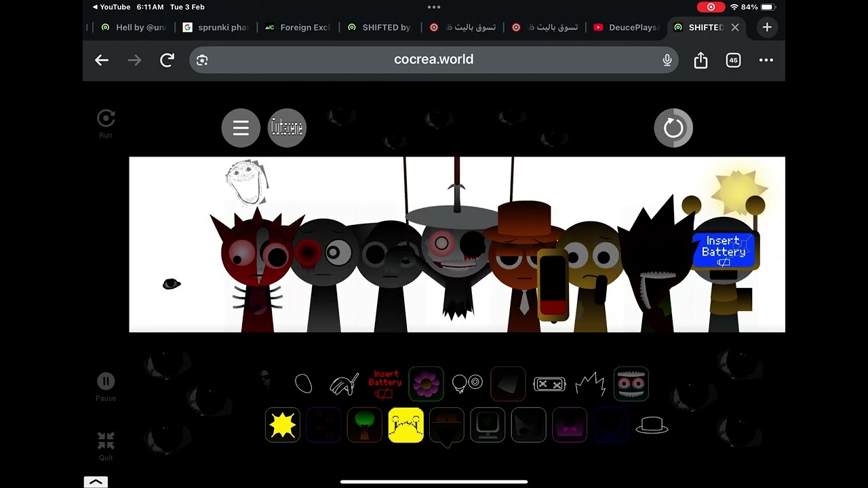Expand the bottom drawer chevron

tap(96, 482)
